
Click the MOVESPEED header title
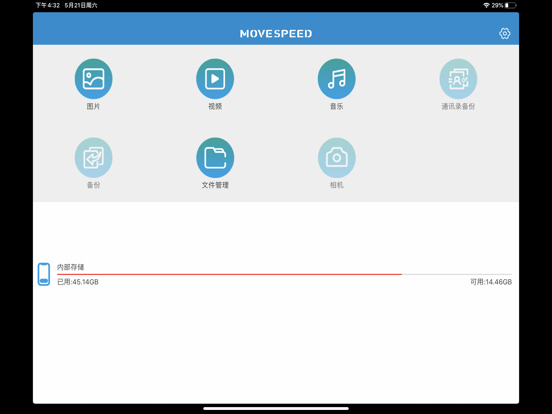click(x=276, y=34)
